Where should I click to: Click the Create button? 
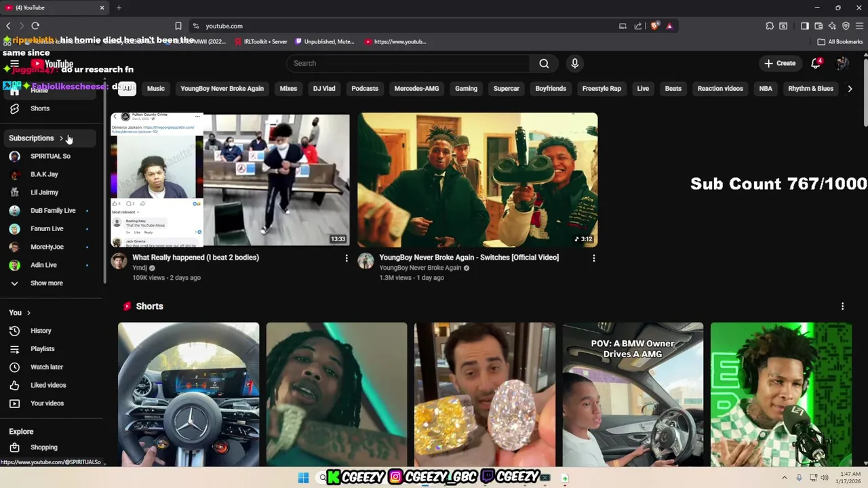point(780,63)
